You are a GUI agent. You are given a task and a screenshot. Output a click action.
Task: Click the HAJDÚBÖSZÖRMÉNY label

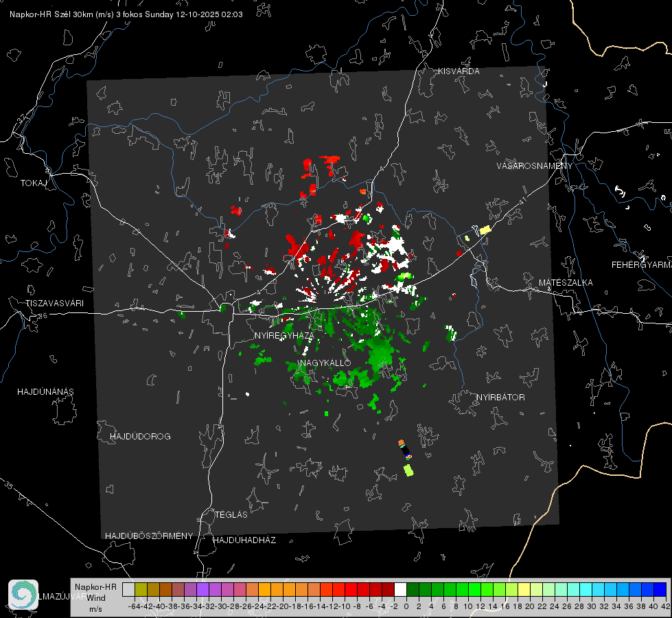(x=149, y=536)
